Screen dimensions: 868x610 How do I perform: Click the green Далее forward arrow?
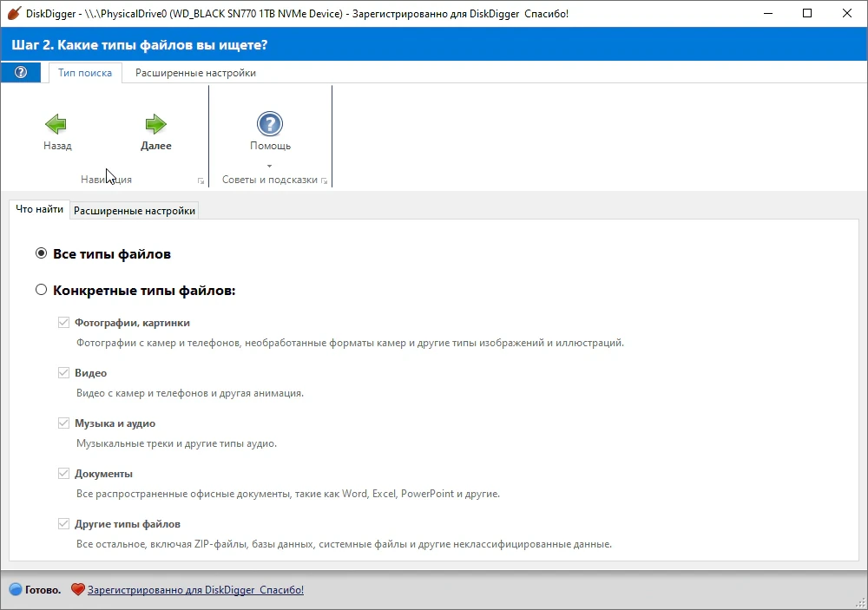tap(155, 125)
